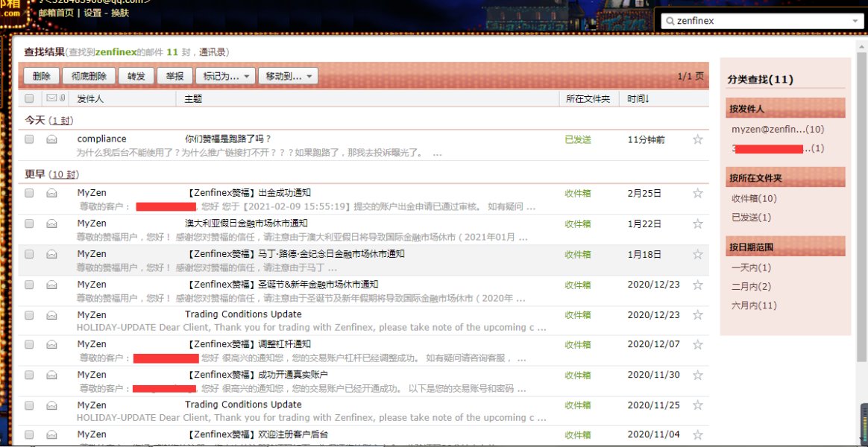
Task: Click the 删除 button
Action: (x=41, y=76)
